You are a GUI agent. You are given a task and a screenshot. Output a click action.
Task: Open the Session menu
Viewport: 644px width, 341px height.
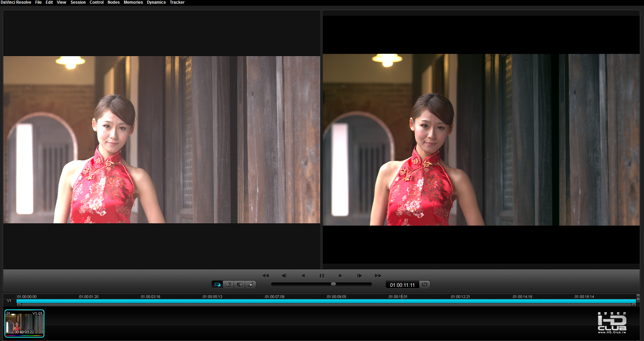click(x=78, y=2)
